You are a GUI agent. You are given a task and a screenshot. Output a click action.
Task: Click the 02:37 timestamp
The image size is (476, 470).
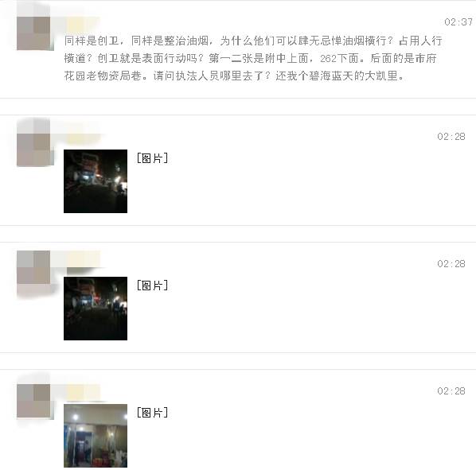(458, 21)
